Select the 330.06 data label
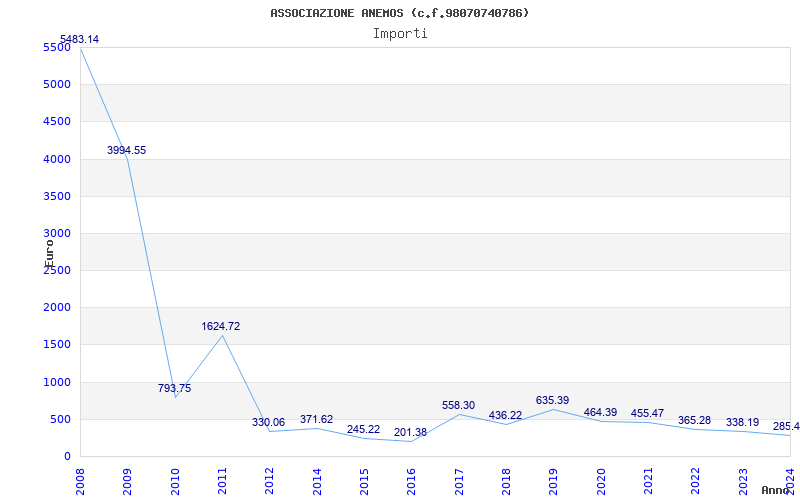 pyautogui.click(x=268, y=422)
